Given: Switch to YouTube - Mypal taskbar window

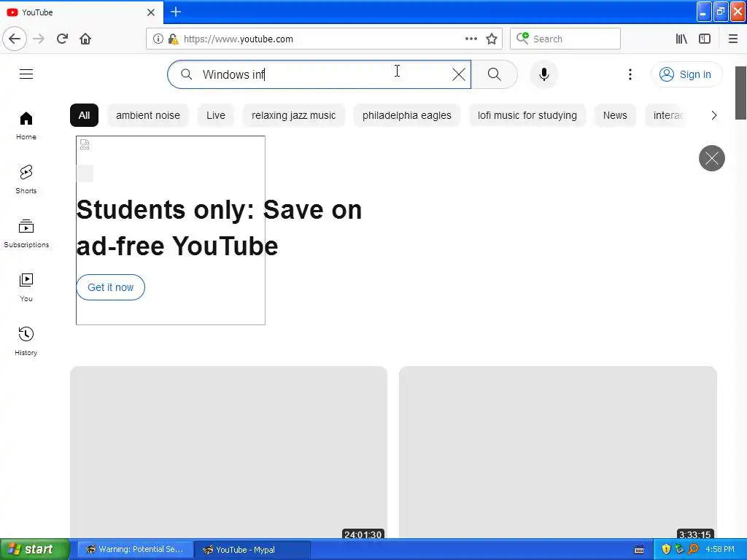Looking at the screenshot, I should [252, 550].
